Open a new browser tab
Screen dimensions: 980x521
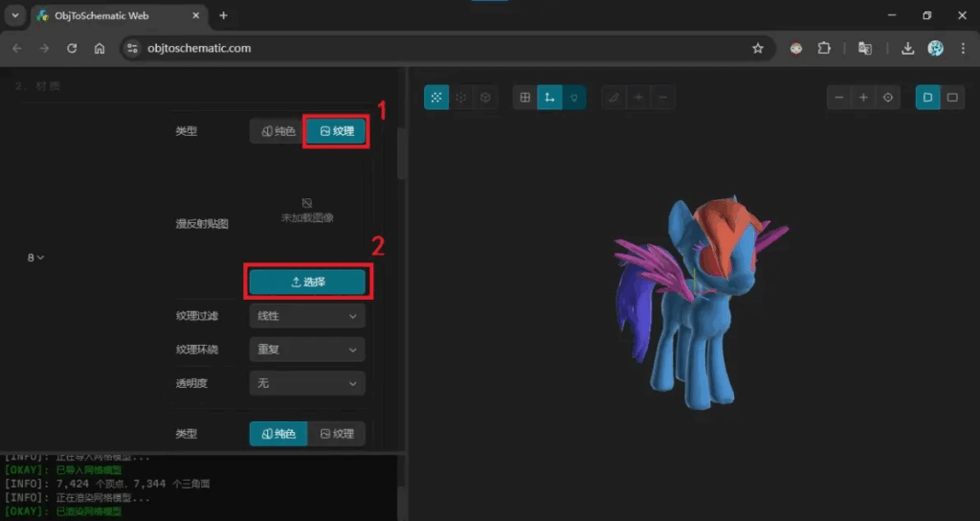(223, 15)
